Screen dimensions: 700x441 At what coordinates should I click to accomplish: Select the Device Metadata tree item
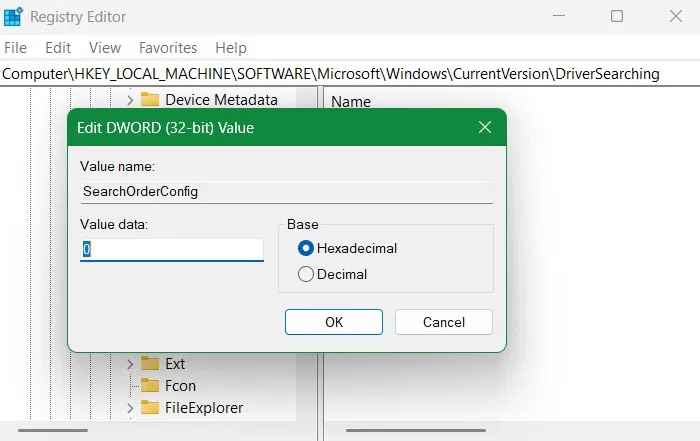tap(221, 100)
